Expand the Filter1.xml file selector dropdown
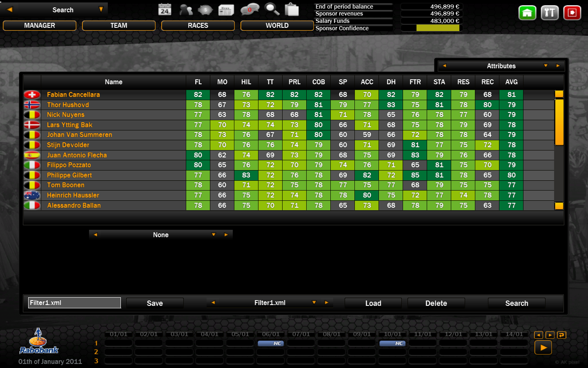 (314, 303)
